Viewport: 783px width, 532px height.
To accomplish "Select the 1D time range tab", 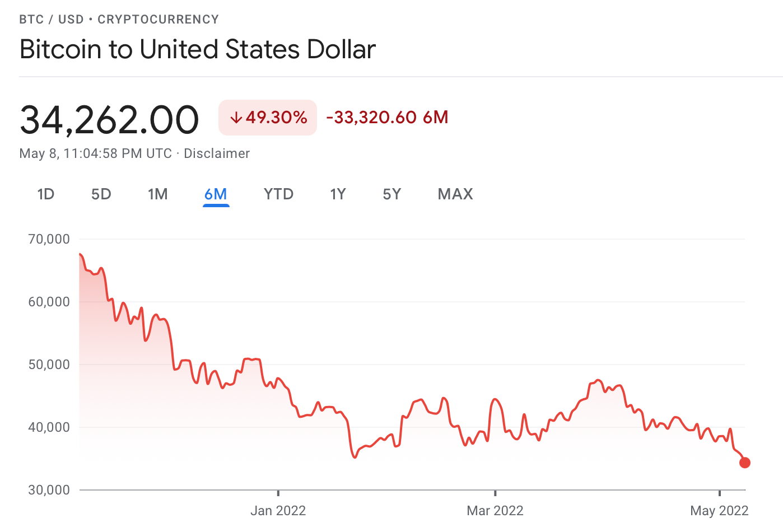I will (46, 194).
